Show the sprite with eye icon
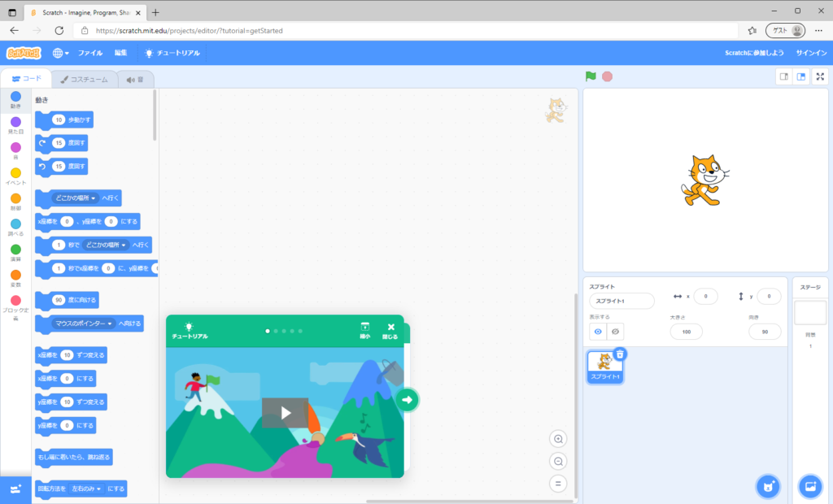This screenshot has width=833, height=504. pos(598,332)
